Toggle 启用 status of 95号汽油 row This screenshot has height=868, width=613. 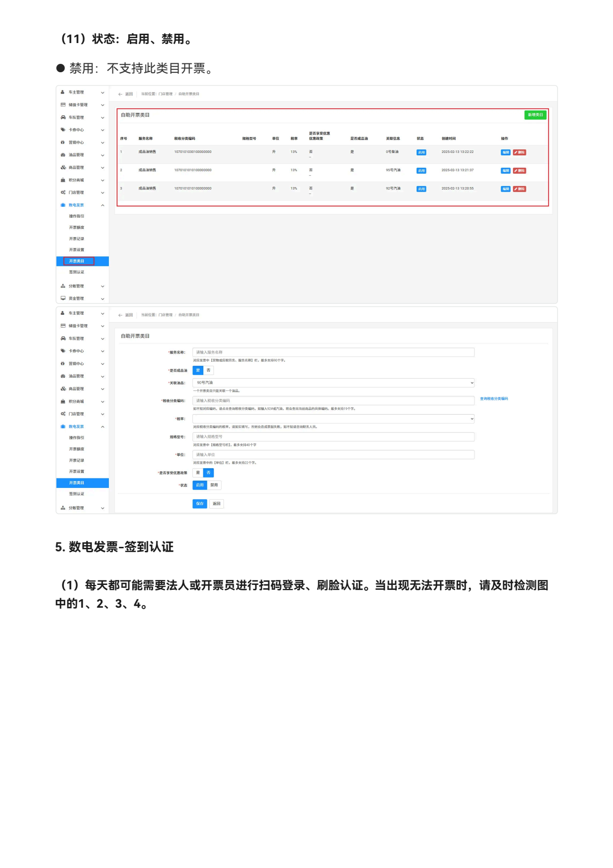pos(422,171)
